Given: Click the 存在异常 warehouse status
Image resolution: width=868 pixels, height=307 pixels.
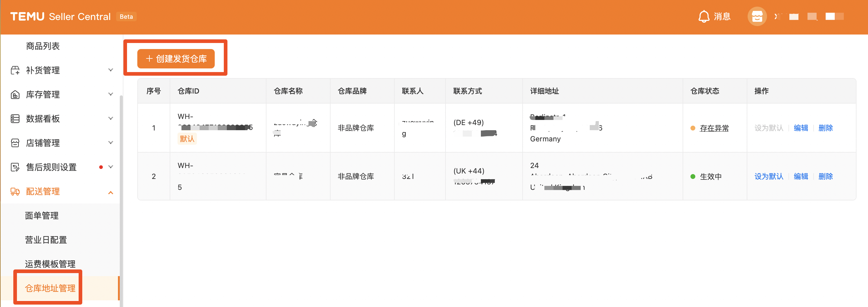Looking at the screenshot, I should pos(714,128).
